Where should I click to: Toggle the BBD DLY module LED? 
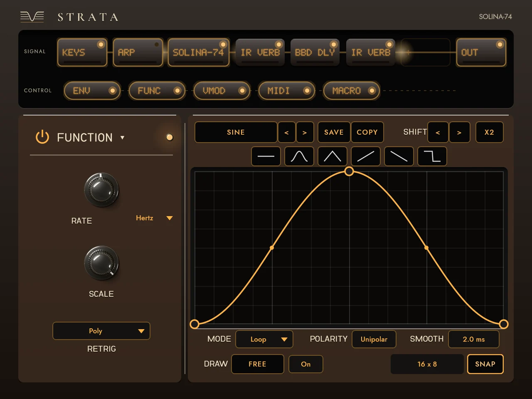(334, 44)
